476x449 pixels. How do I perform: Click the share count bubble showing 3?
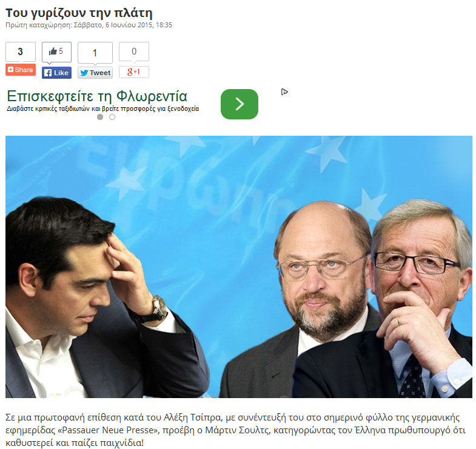coord(21,52)
